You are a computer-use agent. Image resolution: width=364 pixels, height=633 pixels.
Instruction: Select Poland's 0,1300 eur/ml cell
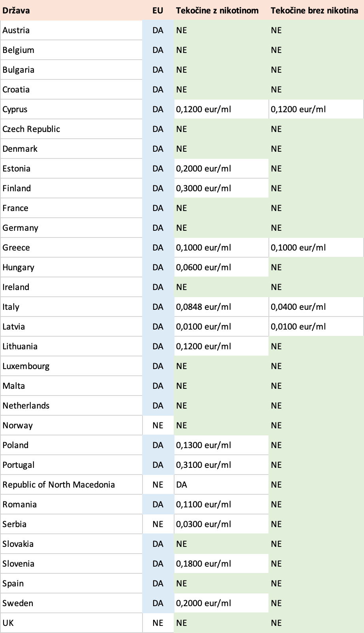pyautogui.click(x=221, y=445)
